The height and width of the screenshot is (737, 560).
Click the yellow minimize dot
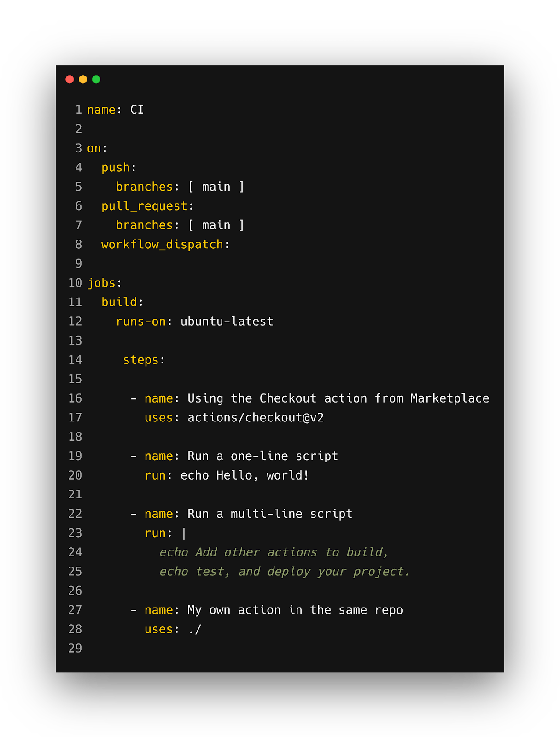[83, 79]
